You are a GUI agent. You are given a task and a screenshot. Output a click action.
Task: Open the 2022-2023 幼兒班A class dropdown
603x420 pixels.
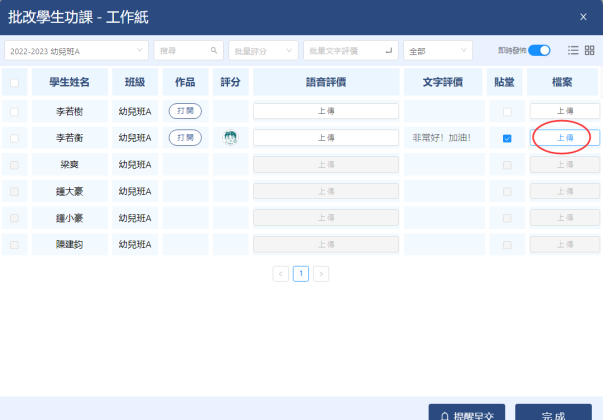coord(75,50)
